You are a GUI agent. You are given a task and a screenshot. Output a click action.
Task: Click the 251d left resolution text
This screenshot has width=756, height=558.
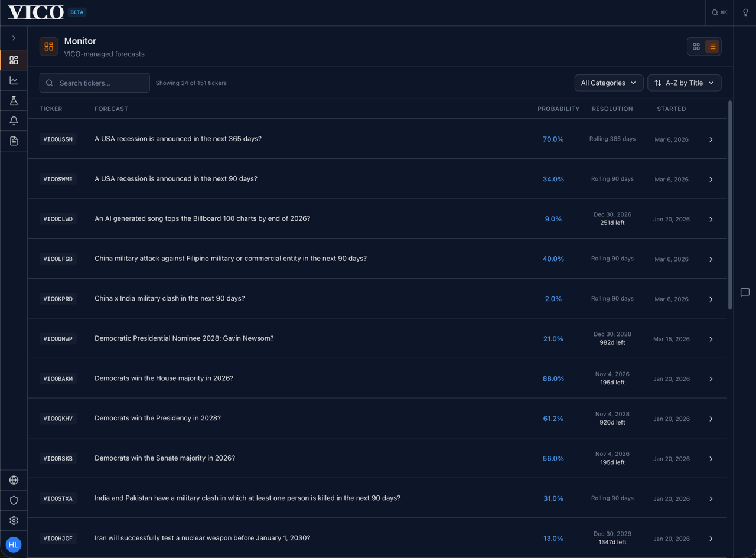[x=612, y=223]
